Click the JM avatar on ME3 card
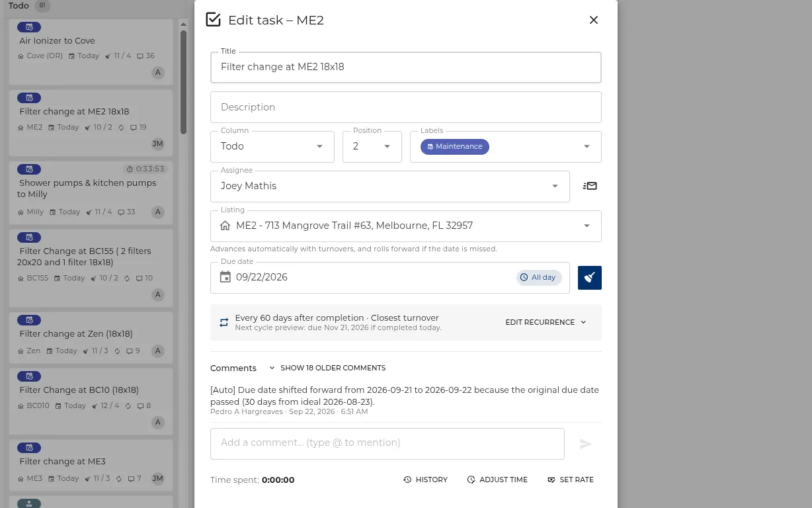 [157, 478]
